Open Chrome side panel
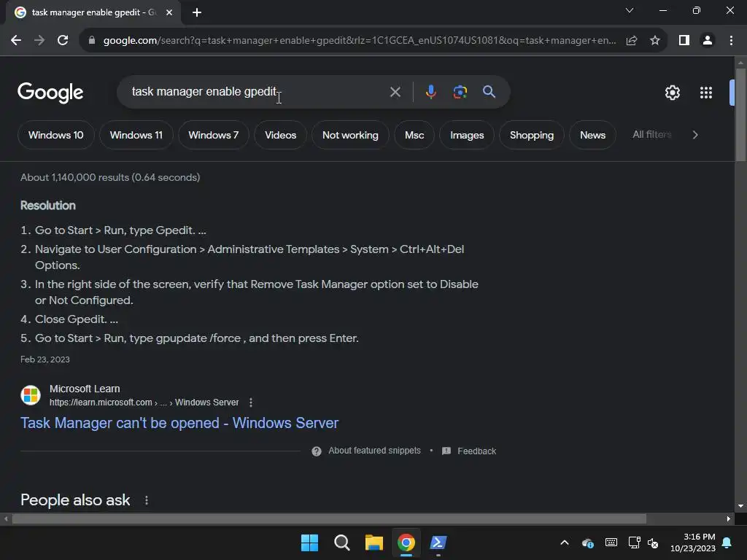The image size is (747, 560). coord(684,41)
